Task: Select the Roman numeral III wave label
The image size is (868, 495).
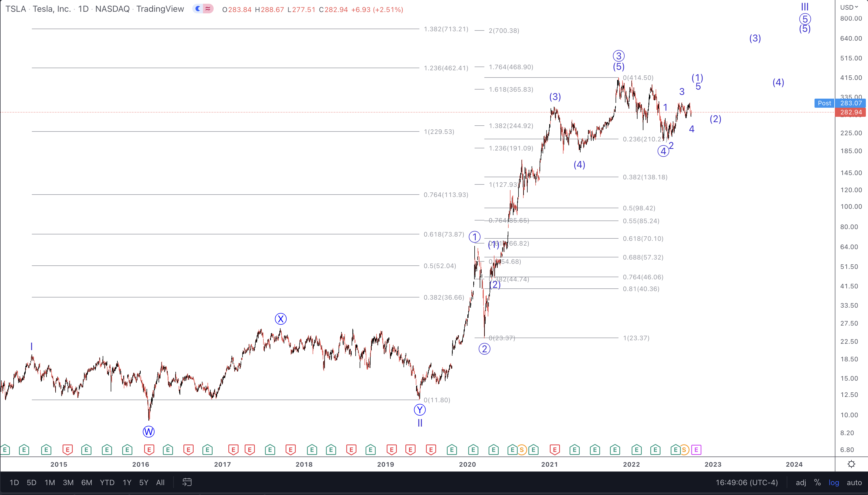Action: click(x=804, y=6)
